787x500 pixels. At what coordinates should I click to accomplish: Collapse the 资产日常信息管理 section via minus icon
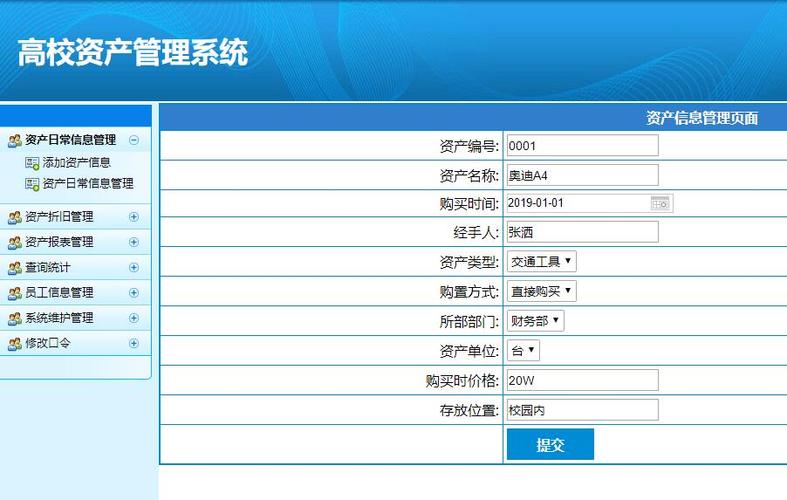[134, 140]
